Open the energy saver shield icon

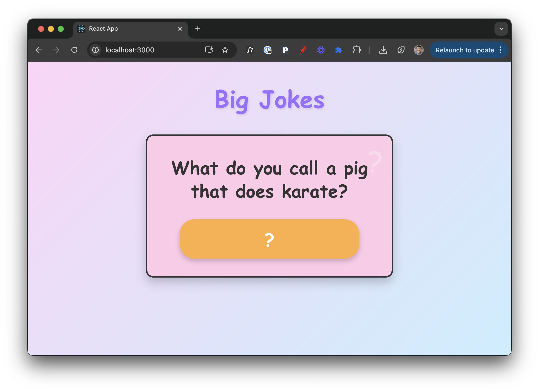(401, 50)
